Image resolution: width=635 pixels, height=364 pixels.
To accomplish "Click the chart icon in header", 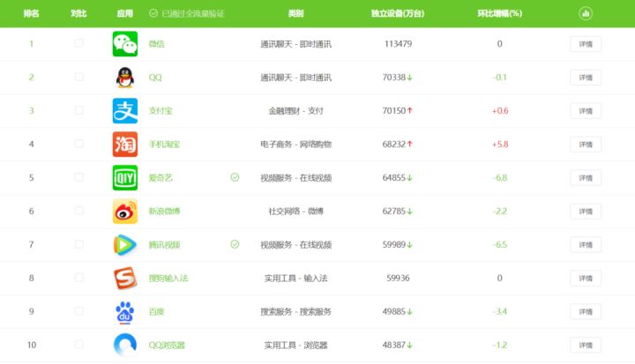I will click(x=586, y=13).
